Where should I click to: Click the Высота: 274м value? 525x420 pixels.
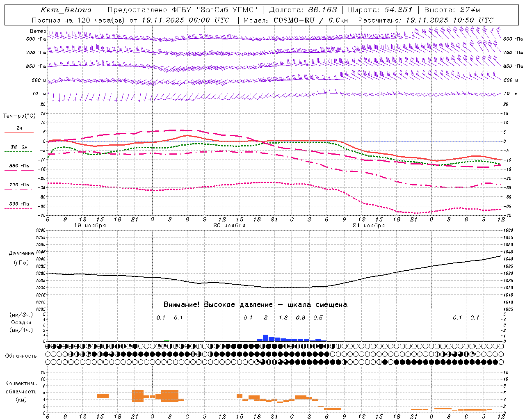coord(452,10)
